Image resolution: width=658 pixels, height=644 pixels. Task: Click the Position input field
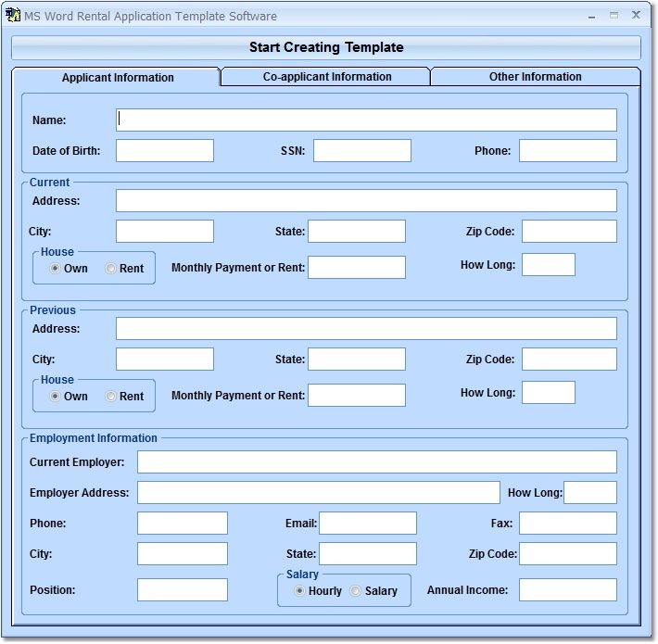click(x=183, y=590)
